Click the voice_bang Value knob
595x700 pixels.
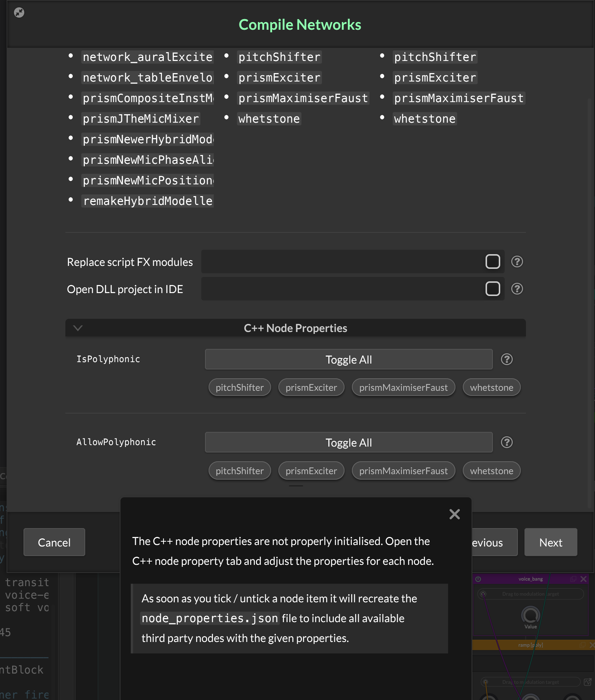(x=530, y=615)
